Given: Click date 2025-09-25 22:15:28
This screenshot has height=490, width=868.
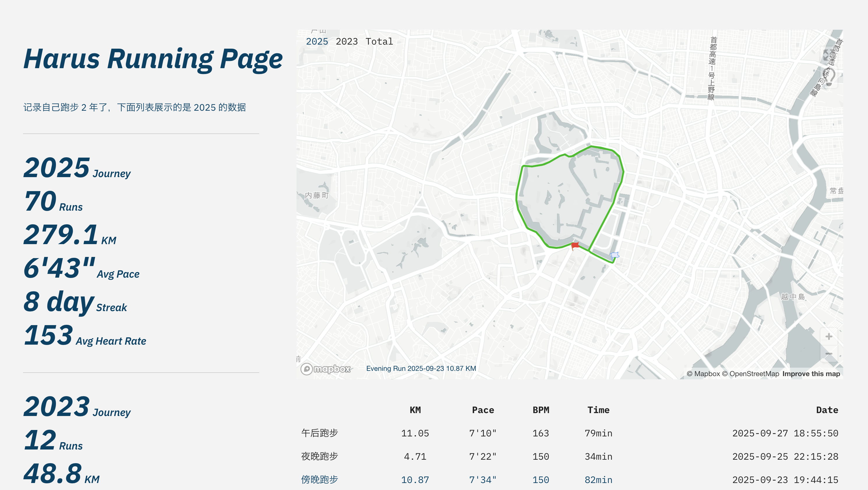Looking at the screenshot, I should tap(786, 456).
